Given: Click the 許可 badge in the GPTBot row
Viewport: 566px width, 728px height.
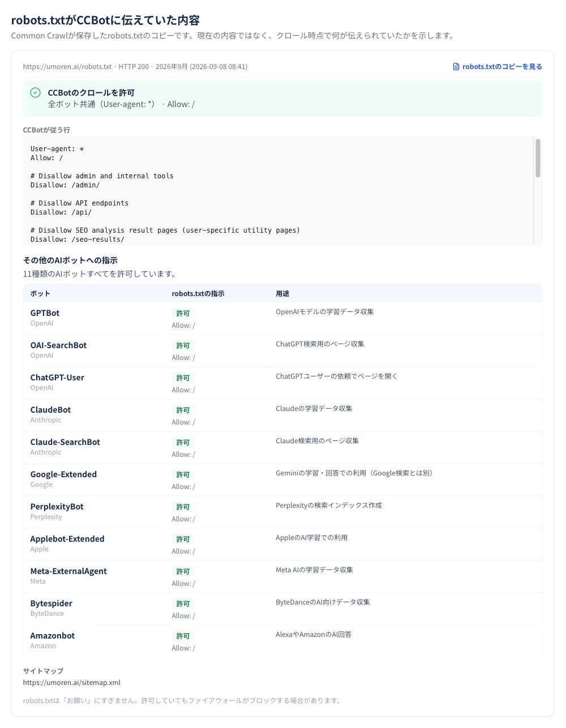Looking at the screenshot, I should point(183,314).
